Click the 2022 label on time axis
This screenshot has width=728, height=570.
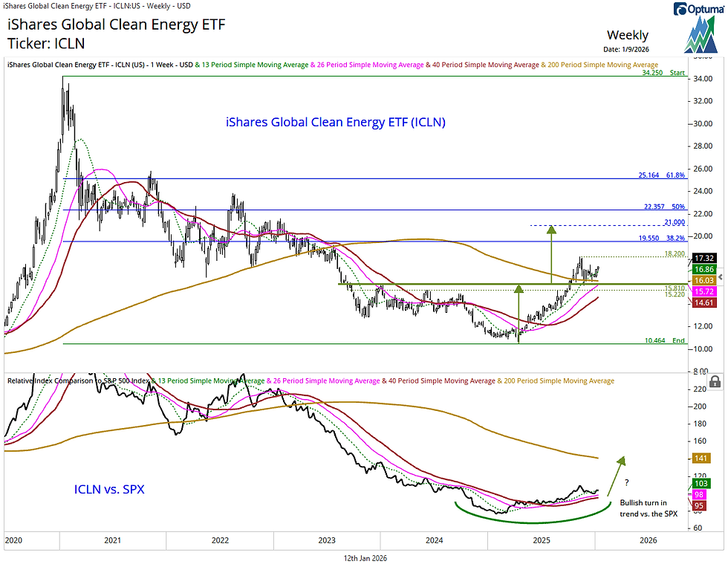click(x=220, y=541)
